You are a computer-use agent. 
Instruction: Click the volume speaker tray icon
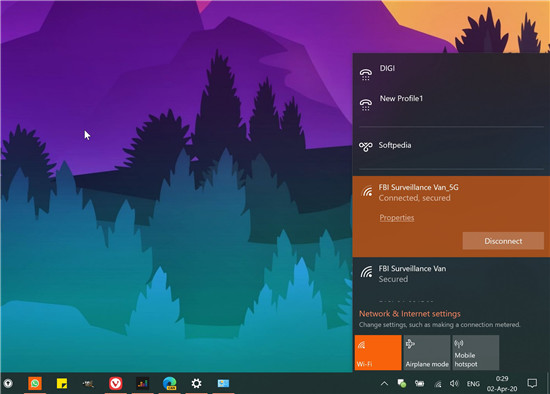tap(454, 383)
